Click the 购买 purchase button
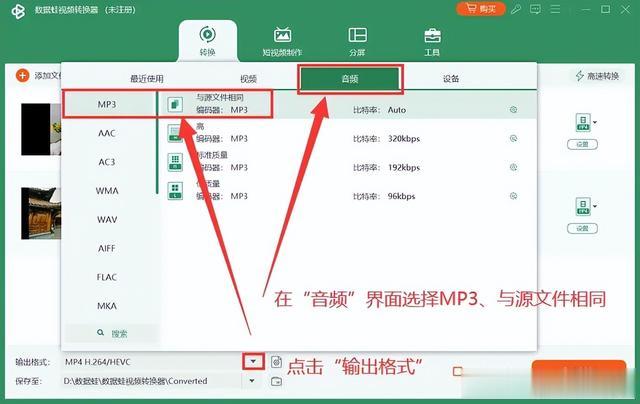 [x=480, y=9]
